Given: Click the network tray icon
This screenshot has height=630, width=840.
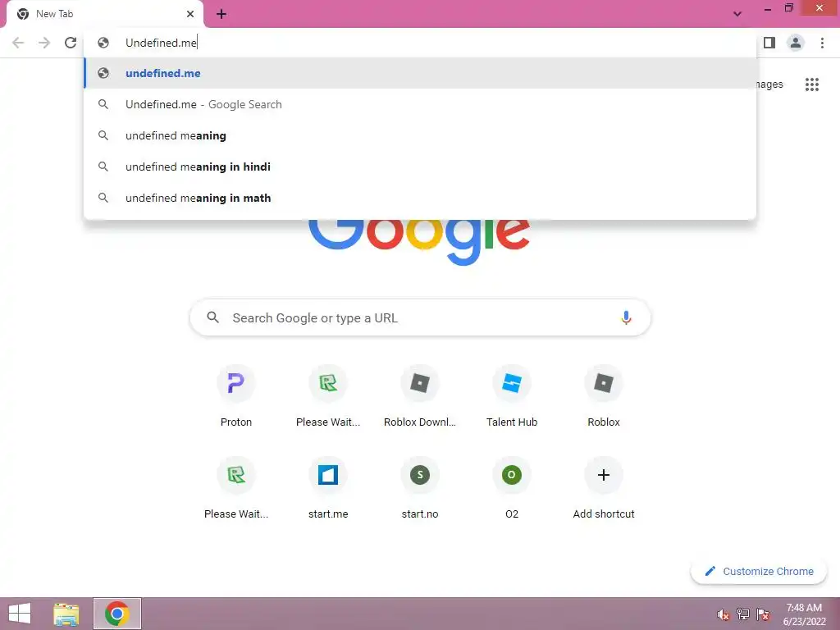Looking at the screenshot, I should 743,614.
